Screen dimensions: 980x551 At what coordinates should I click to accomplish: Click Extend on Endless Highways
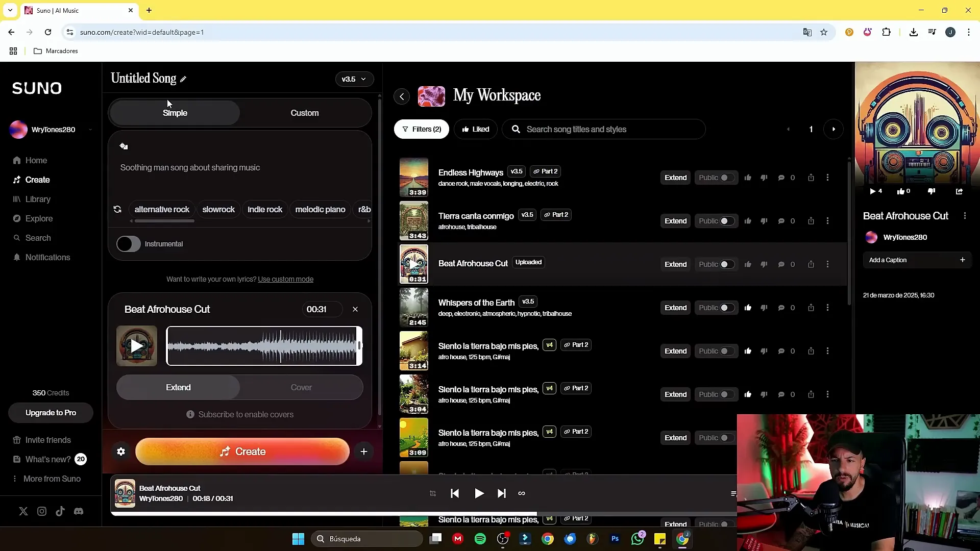[x=675, y=178]
